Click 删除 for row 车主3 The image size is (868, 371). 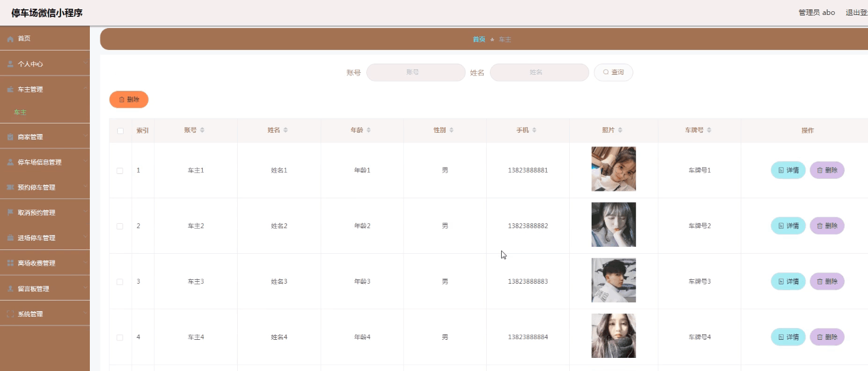pos(827,281)
